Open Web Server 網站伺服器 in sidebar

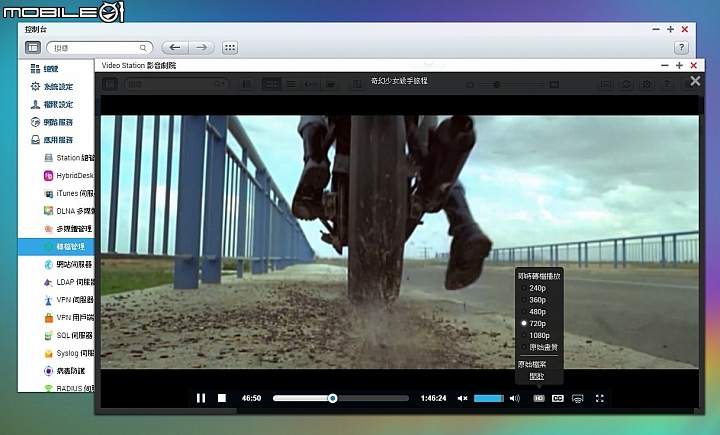coord(68,265)
